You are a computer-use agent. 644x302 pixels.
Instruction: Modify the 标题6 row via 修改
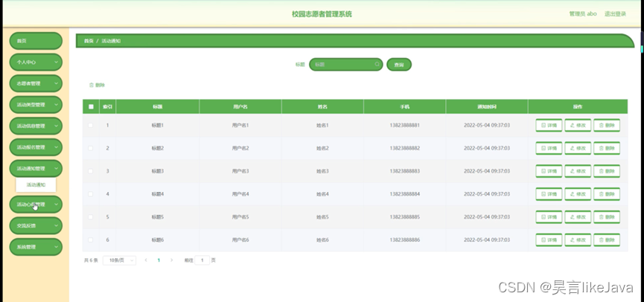[578, 240]
